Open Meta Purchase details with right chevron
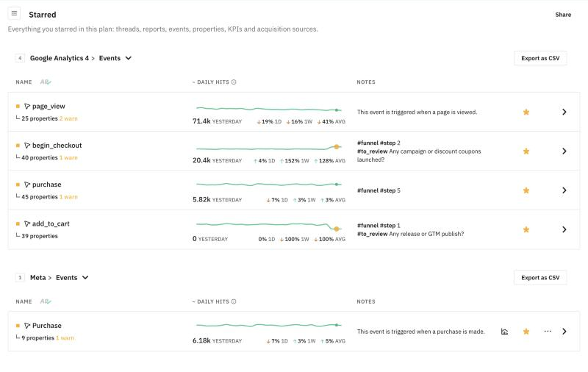 564,332
